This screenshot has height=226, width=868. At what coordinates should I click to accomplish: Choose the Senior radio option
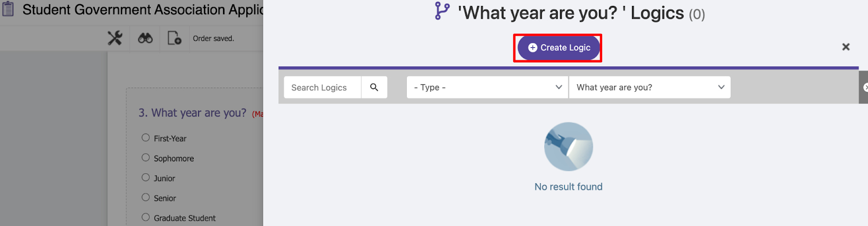point(145,197)
